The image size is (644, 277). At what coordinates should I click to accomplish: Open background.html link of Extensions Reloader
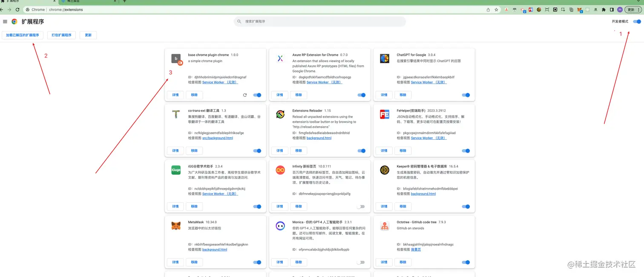pos(319,138)
